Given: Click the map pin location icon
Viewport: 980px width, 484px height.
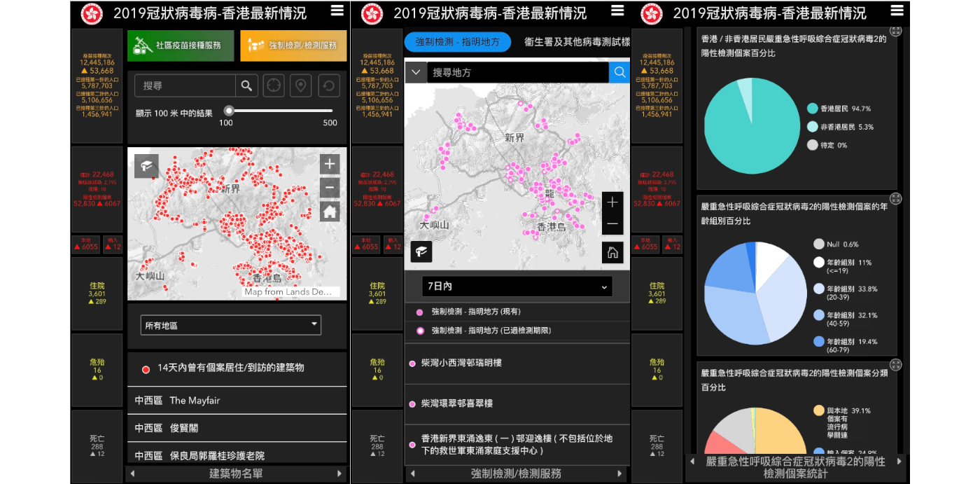Looking at the screenshot, I should (301, 85).
